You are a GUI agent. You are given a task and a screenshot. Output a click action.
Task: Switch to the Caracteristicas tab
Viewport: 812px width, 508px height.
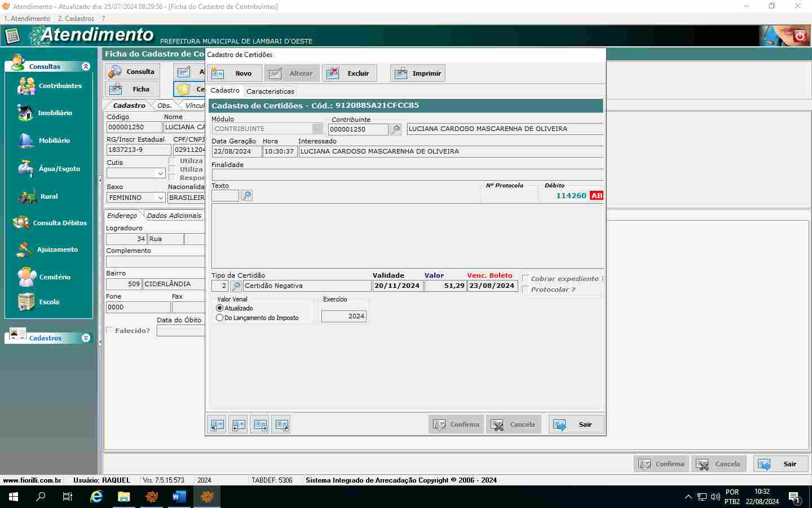[270, 91]
